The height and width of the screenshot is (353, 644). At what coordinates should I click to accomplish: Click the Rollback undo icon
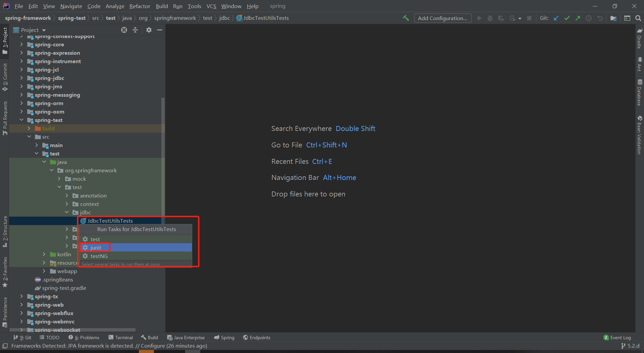(600, 18)
